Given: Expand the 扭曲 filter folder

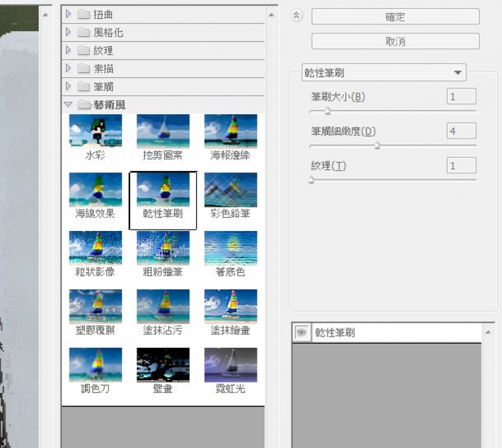Looking at the screenshot, I should pos(68,14).
